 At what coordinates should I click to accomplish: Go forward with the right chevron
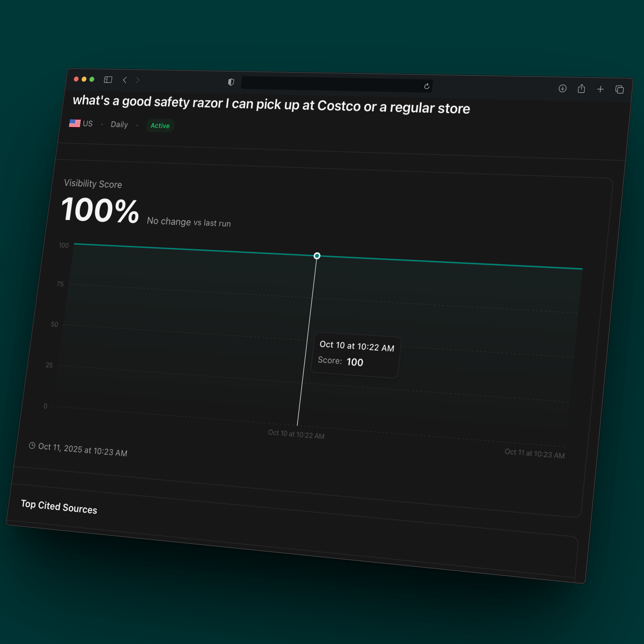tap(138, 80)
